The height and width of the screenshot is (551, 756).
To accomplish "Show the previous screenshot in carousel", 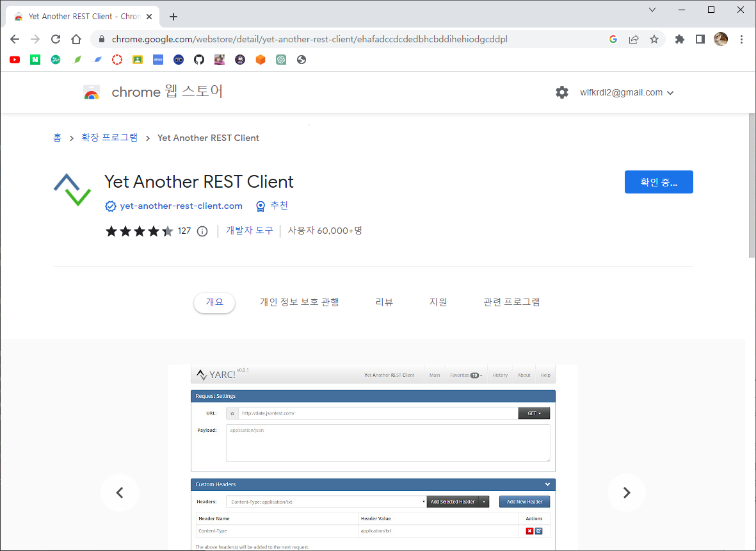I will [120, 493].
